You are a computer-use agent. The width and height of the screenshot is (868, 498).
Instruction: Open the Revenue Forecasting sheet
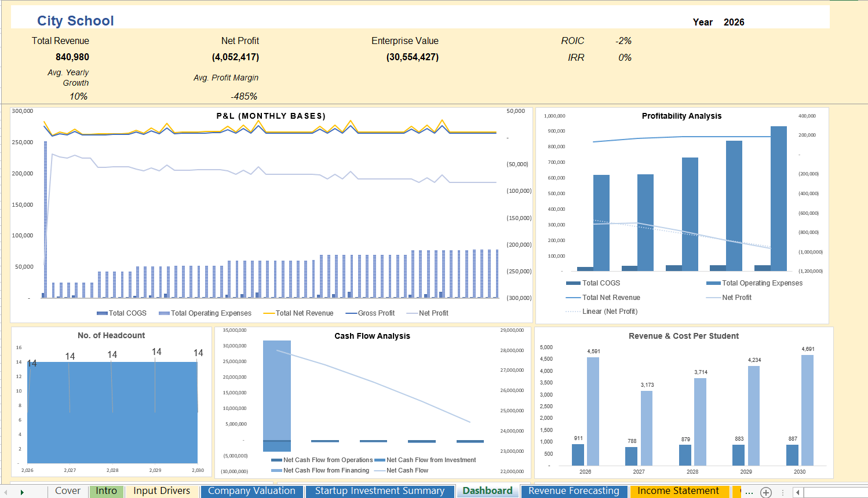pos(573,490)
